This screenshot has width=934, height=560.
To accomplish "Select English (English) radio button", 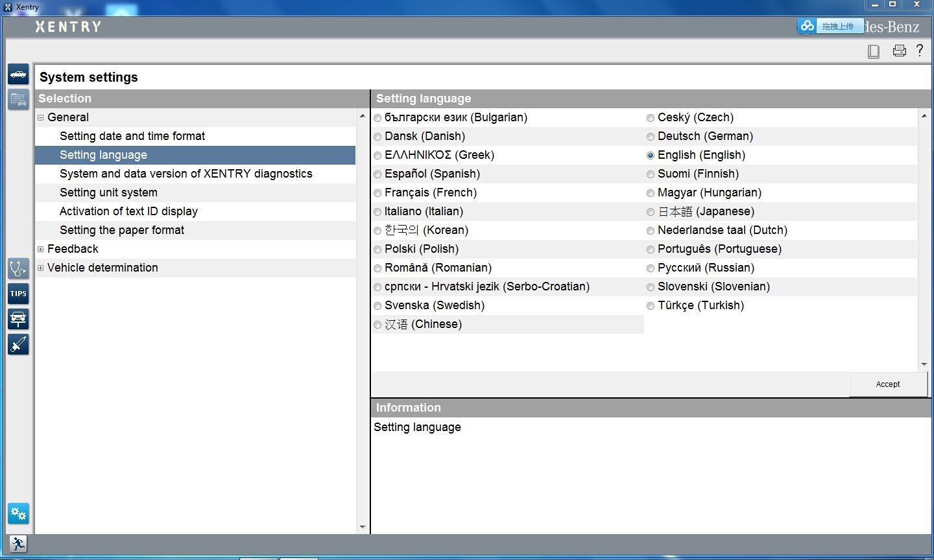I will 651,156.
